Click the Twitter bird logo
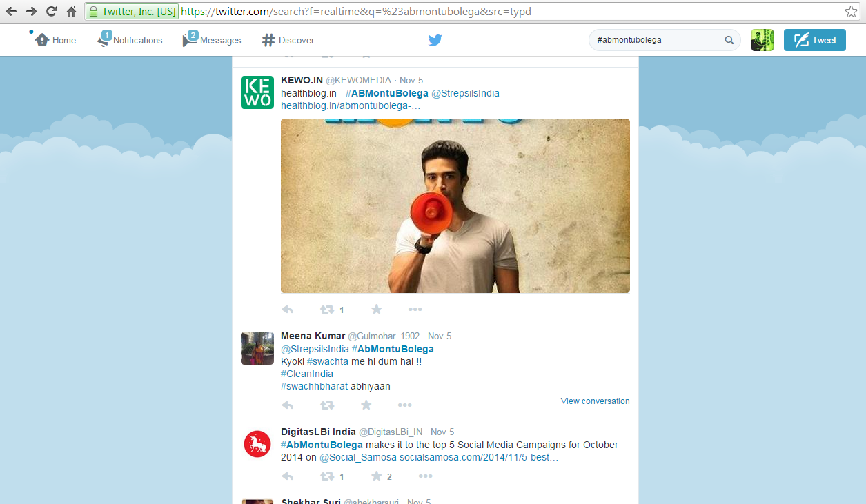Screen dimensions: 866x504 click(435, 40)
